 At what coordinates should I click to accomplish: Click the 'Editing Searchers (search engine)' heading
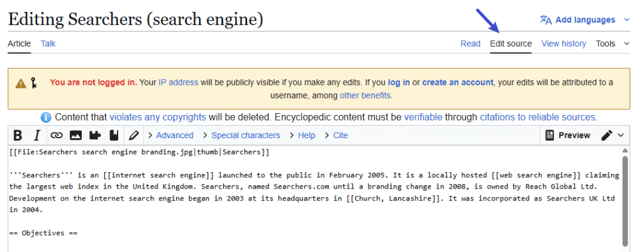click(136, 19)
